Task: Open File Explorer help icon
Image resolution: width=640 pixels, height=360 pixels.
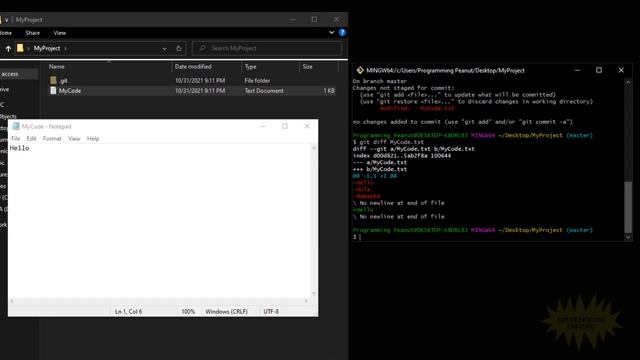Action: tap(342, 33)
